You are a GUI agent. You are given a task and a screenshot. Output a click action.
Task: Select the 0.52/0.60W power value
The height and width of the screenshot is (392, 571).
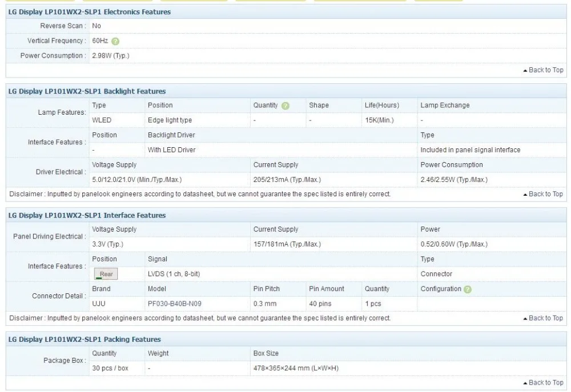click(454, 244)
